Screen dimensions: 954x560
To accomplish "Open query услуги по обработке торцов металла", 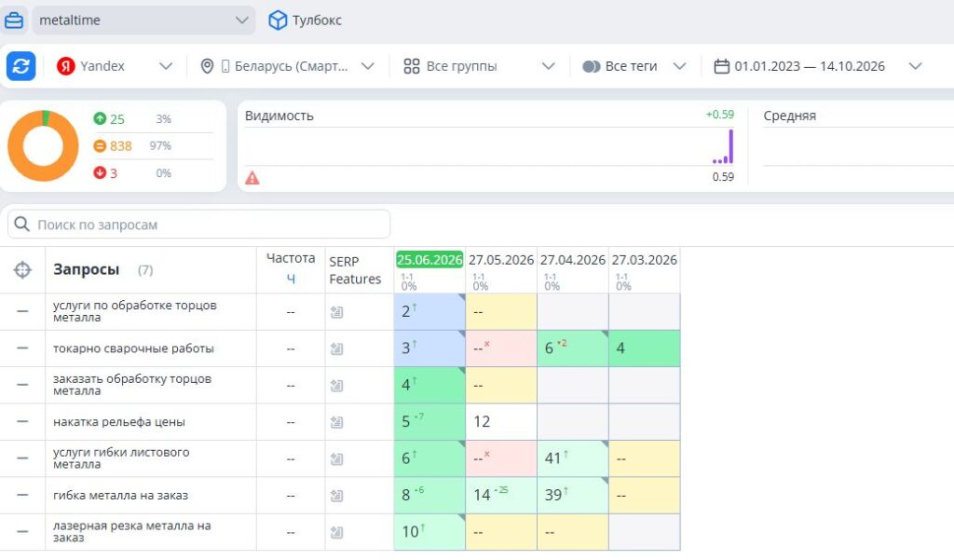I will [x=134, y=311].
